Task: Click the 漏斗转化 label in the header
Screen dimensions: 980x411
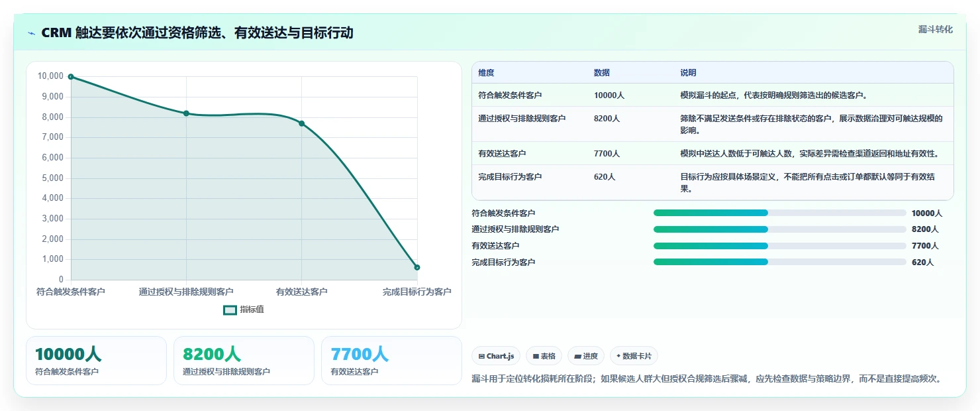Action: pyautogui.click(x=936, y=29)
